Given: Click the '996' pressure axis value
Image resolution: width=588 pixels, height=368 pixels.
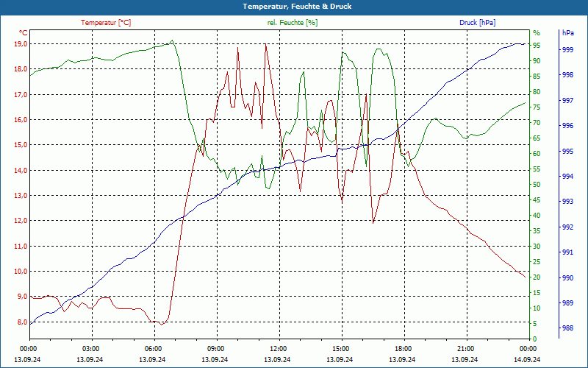Looking at the screenshot, I should (567, 126).
